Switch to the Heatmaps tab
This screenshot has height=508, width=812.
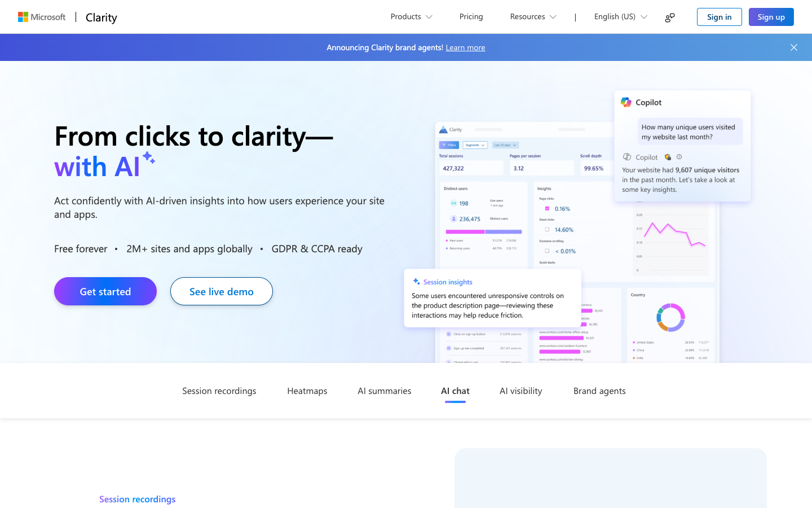tap(307, 391)
